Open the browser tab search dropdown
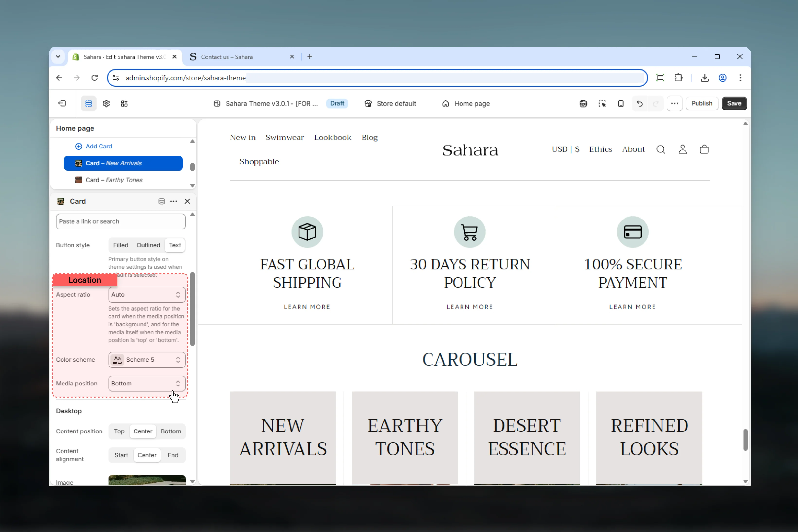Screen dimensions: 798x532 point(58,57)
